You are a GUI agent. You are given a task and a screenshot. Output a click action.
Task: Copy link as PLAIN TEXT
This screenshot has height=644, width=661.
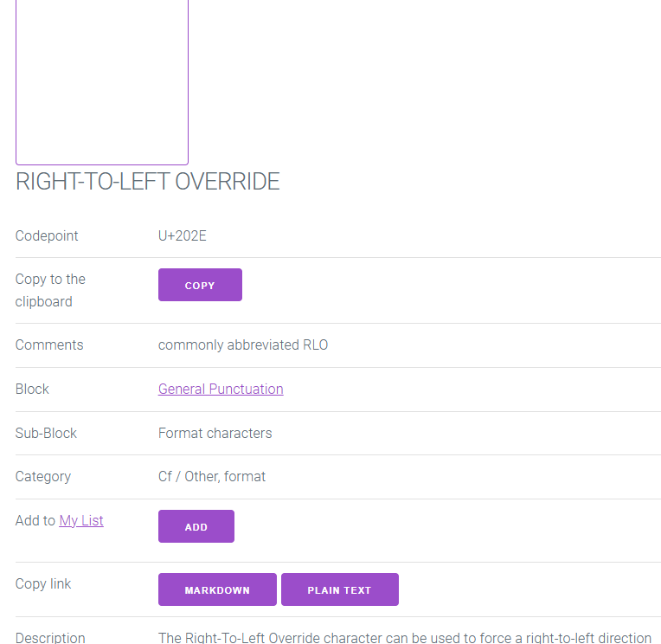pyautogui.click(x=340, y=589)
